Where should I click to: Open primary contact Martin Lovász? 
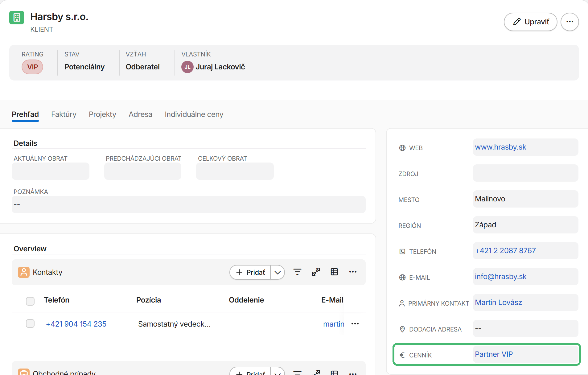498,303
